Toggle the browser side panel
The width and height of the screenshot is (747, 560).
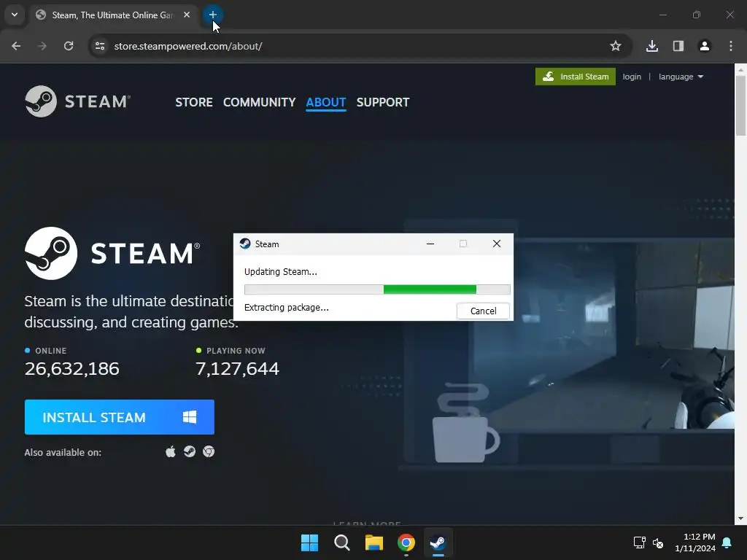[678, 46]
